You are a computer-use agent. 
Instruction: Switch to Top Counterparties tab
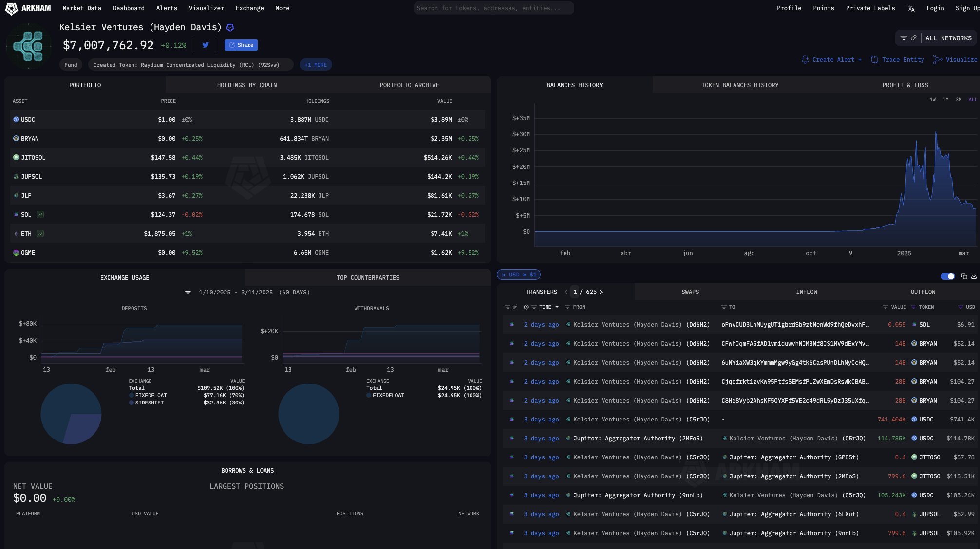tap(368, 278)
